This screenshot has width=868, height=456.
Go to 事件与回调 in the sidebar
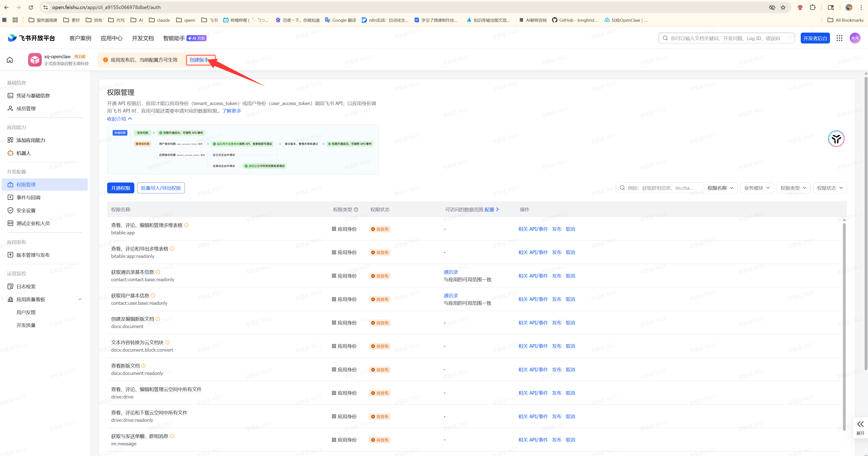click(44, 198)
